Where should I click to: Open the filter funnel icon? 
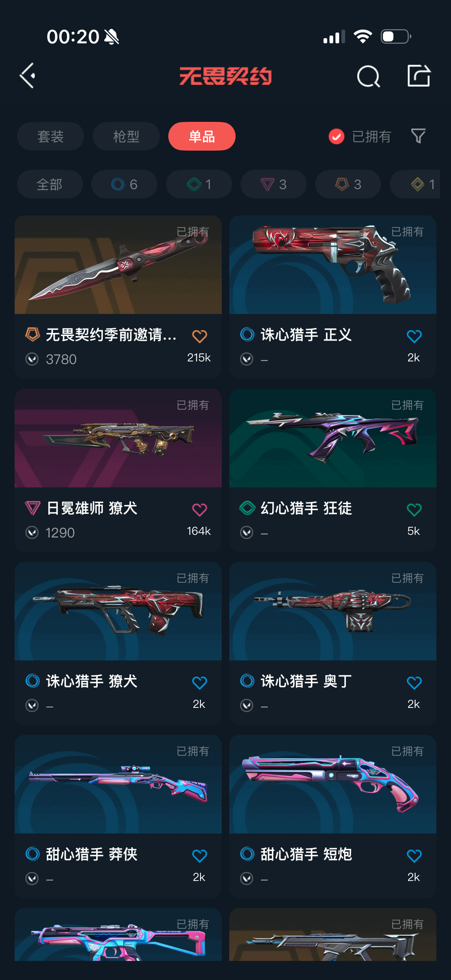click(418, 136)
